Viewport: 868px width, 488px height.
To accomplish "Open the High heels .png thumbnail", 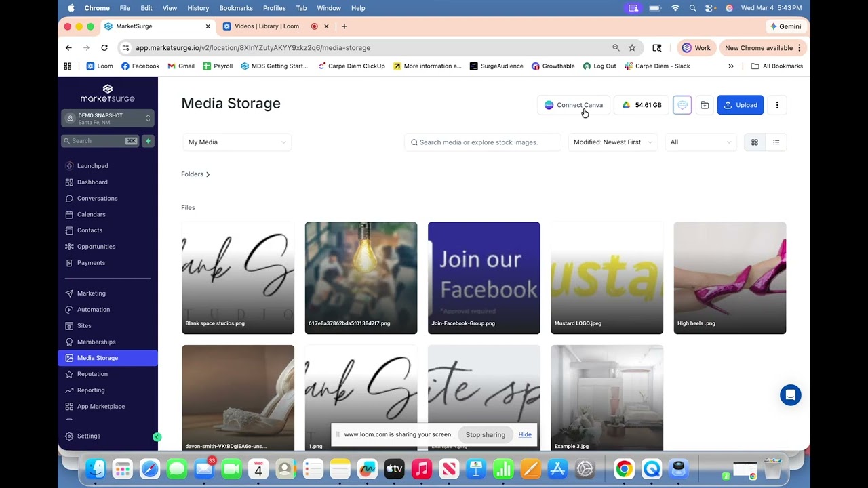I will (x=730, y=278).
